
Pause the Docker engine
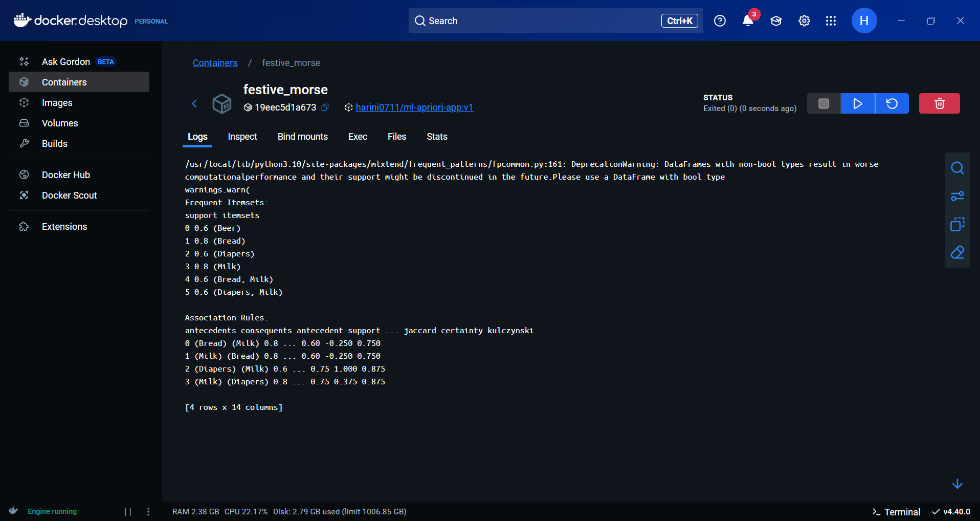(x=128, y=512)
